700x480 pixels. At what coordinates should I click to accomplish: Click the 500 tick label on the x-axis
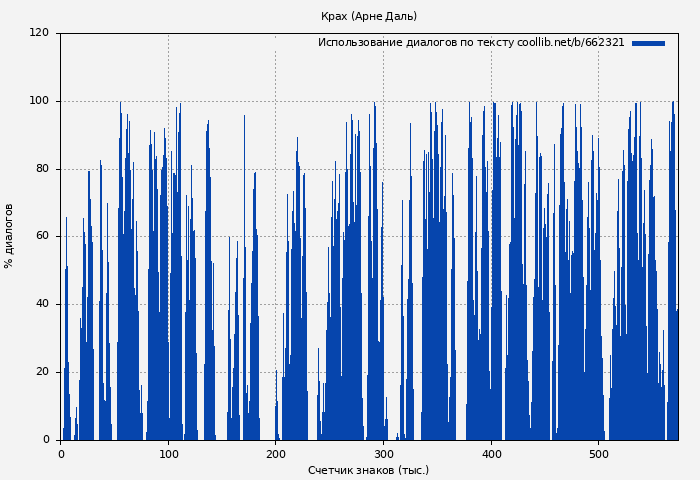pyautogui.click(x=598, y=454)
